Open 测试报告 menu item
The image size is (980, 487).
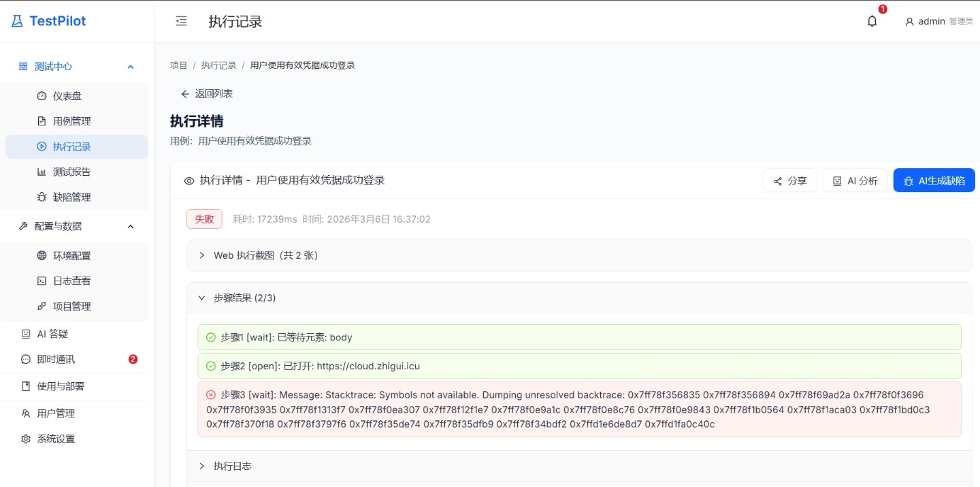pos(77,172)
